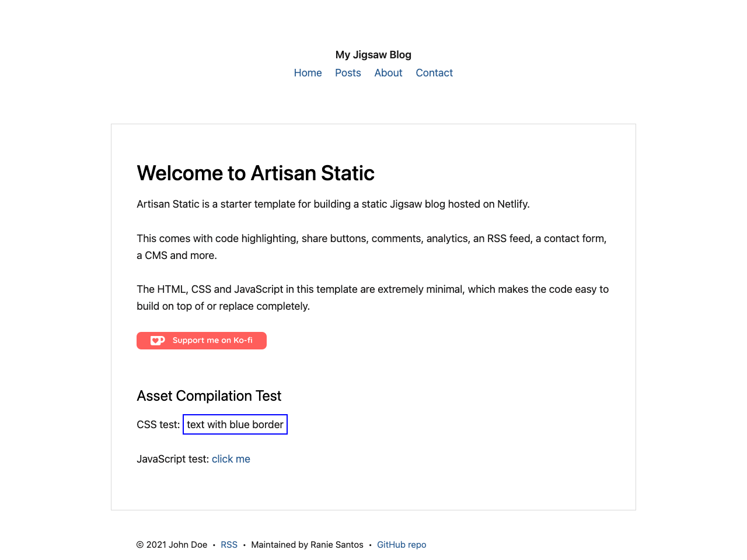This screenshot has height=560, width=747.
Task: Click the CSS test label
Action: (158, 424)
